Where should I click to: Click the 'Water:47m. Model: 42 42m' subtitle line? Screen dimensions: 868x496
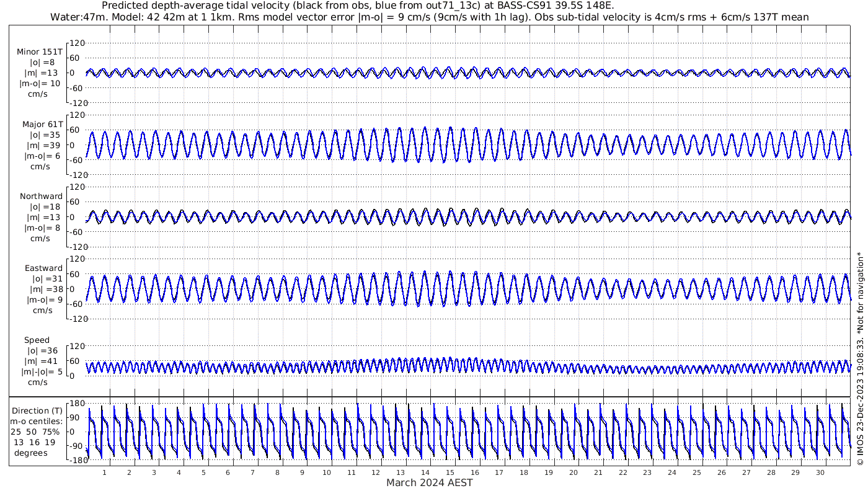(x=429, y=17)
